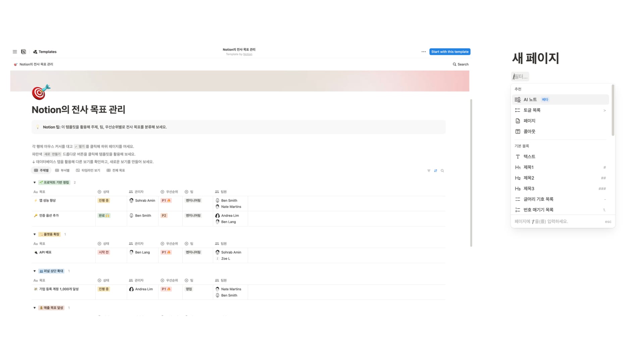Select 페이지 block from slash menu
This screenshot has width=644, height=362.
560,121
